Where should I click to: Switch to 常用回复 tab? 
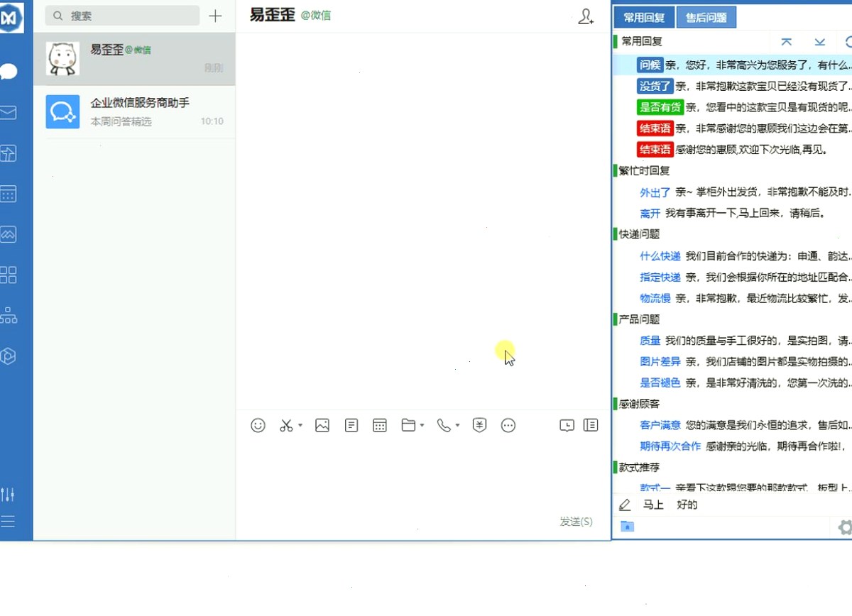coord(644,17)
